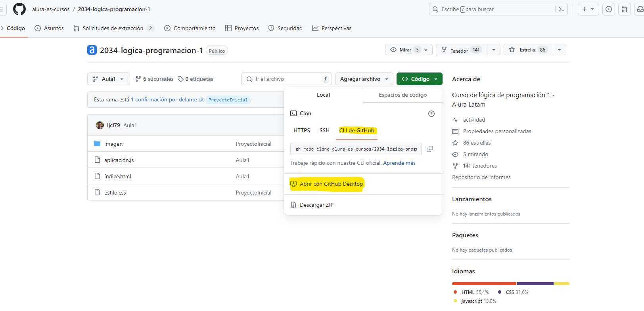Open the imagen folder
The height and width of the screenshot is (311, 644).
113,144
